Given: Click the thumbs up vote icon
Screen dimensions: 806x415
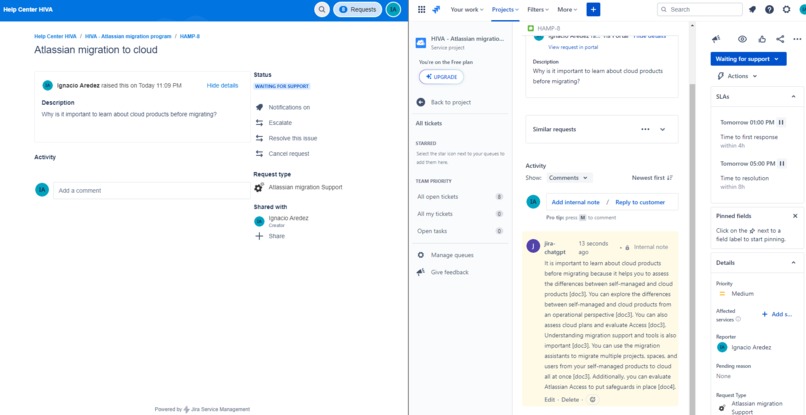Looking at the screenshot, I should [x=762, y=39].
